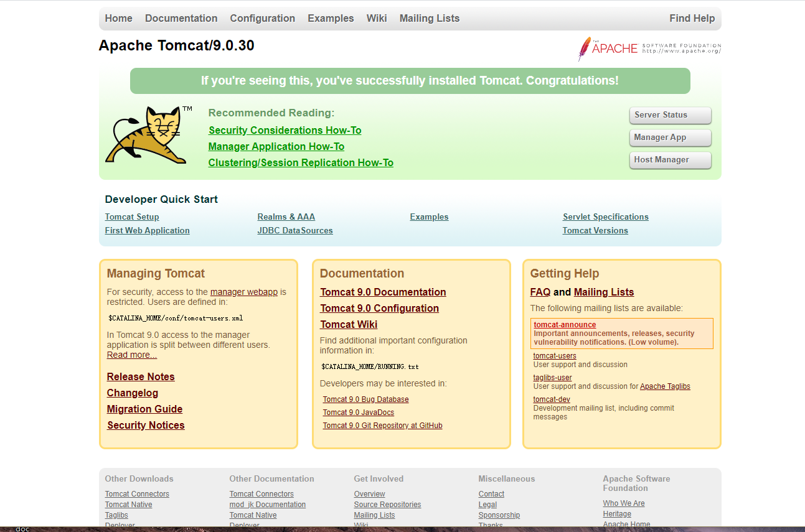Open Taglibs link under Other Downloads

116,515
